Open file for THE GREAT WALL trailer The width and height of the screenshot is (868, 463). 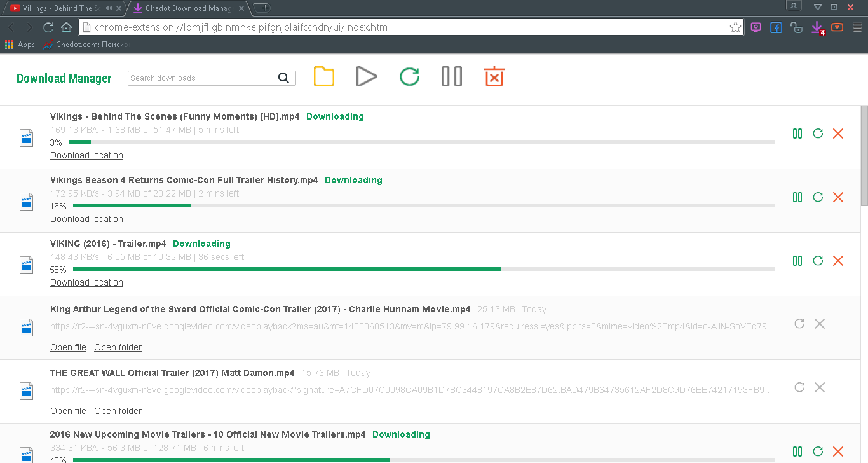tap(68, 411)
